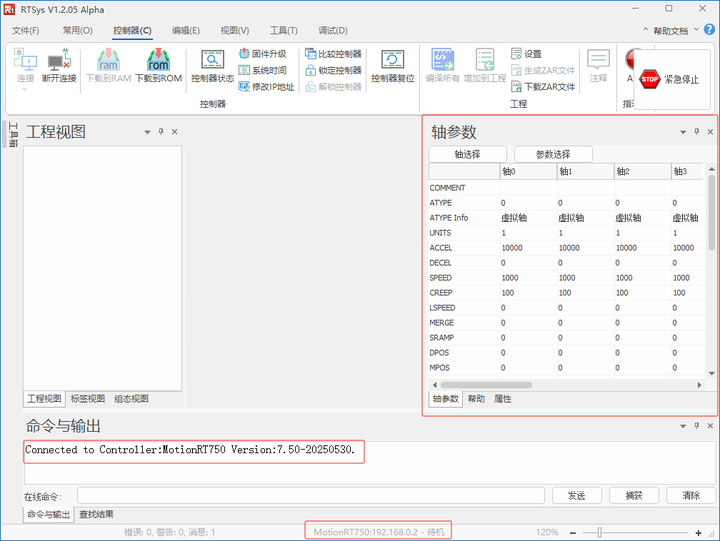This screenshot has width=720, height=541.
Task: Close the 轴参数 panel
Action: click(x=710, y=132)
